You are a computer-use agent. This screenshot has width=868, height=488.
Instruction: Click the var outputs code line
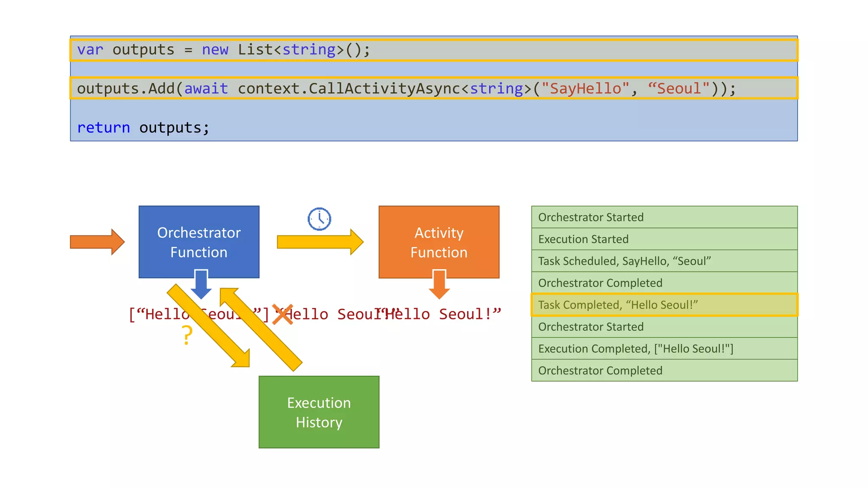(x=434, y=50)
